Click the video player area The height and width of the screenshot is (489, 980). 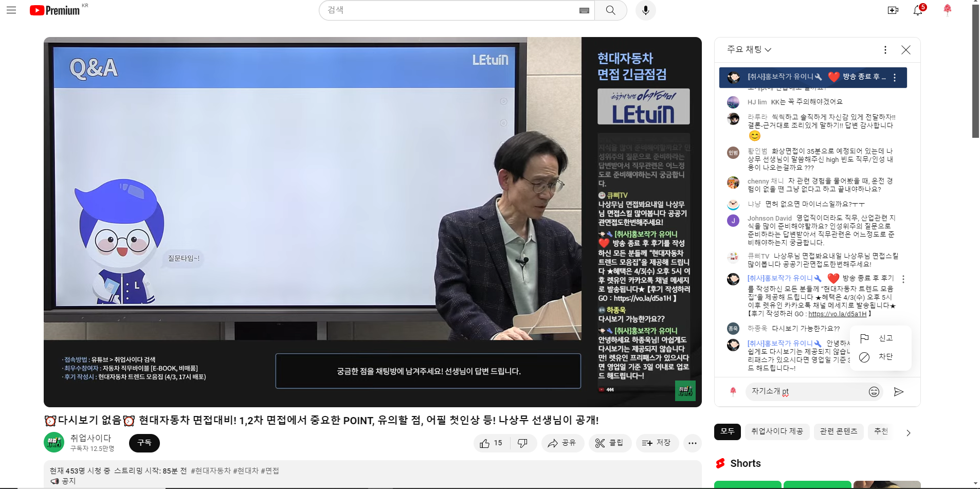[373, 222]
